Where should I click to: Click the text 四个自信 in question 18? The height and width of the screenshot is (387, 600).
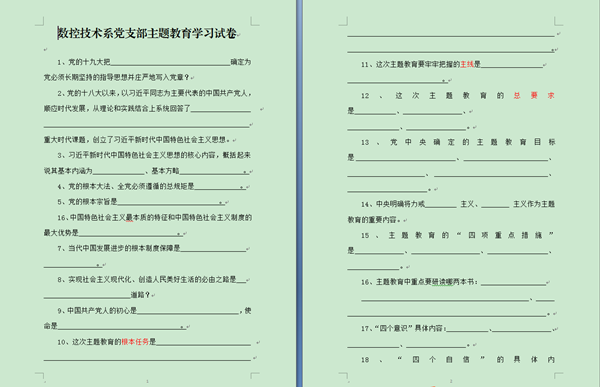coord(441,359)
